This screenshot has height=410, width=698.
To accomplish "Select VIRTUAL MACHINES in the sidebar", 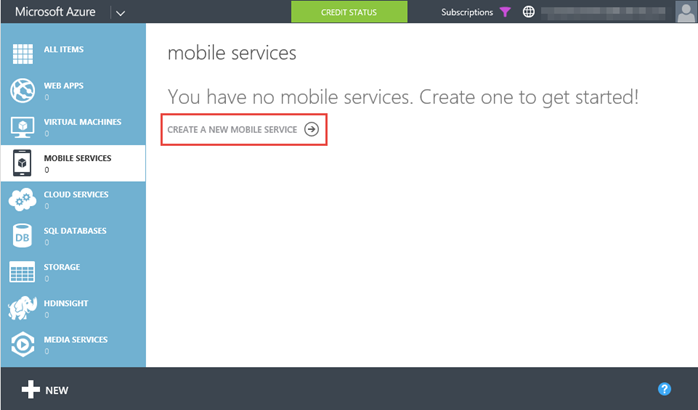I will pyautogui.click(x=73, y=127).
